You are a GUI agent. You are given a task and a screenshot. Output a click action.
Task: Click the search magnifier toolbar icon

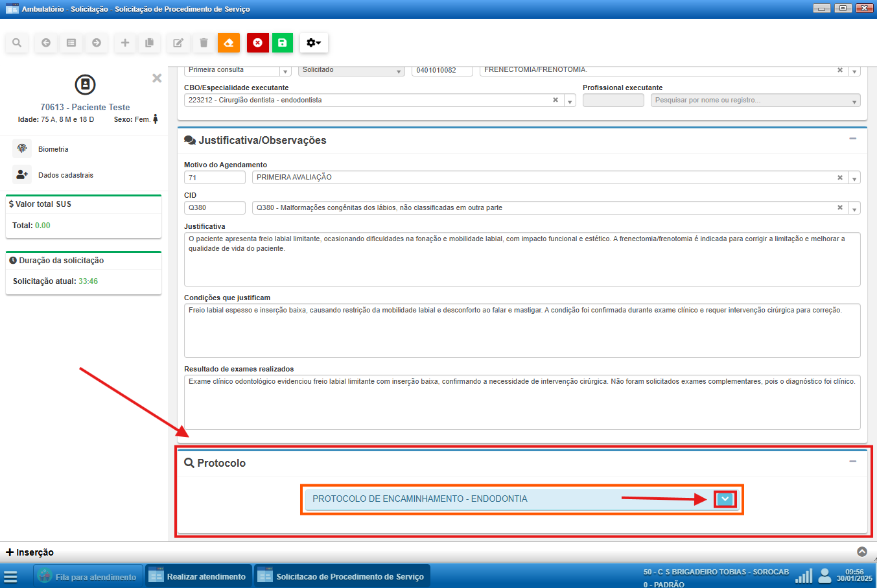coord(17,43)
